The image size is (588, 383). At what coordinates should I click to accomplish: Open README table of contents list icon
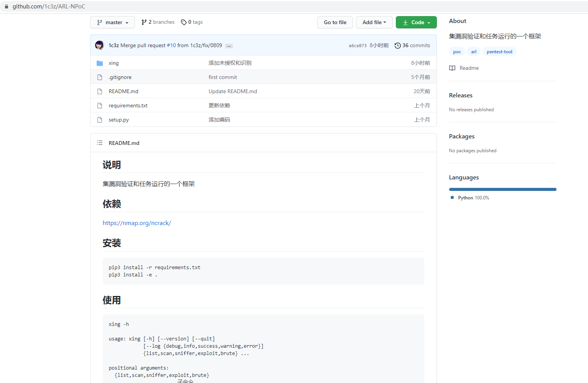pos(100,143)
